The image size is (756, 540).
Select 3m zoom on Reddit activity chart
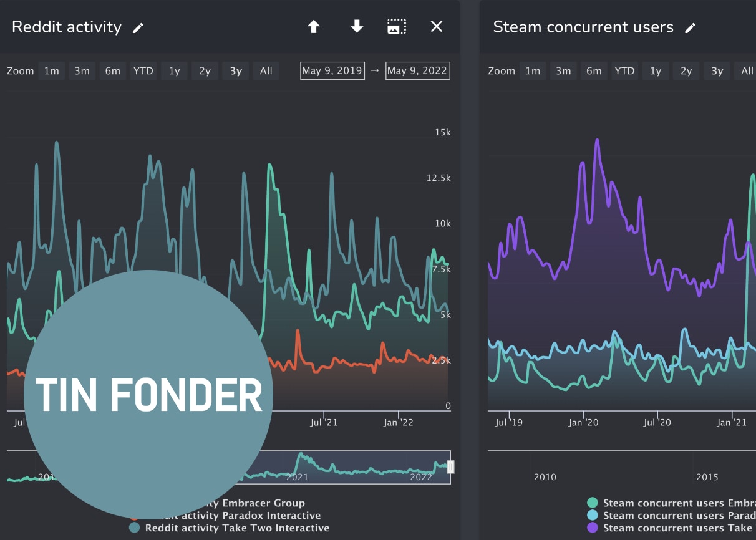coord(82,71)
